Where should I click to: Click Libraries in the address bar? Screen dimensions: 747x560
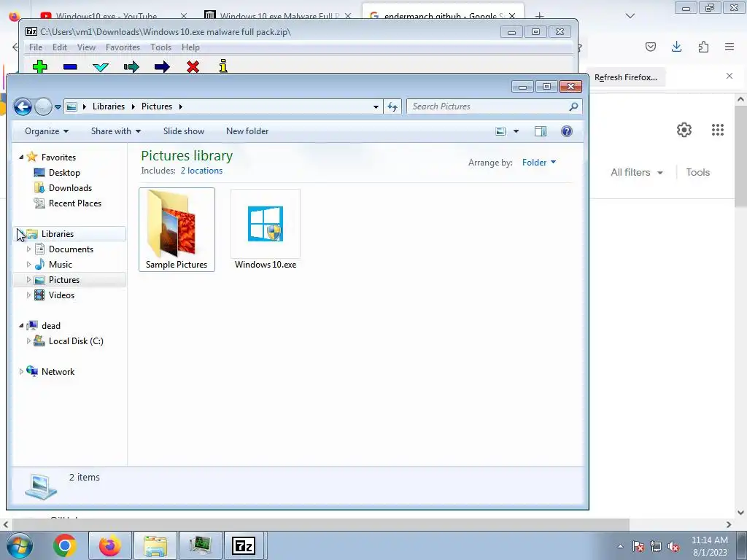[x=109, y=106]
